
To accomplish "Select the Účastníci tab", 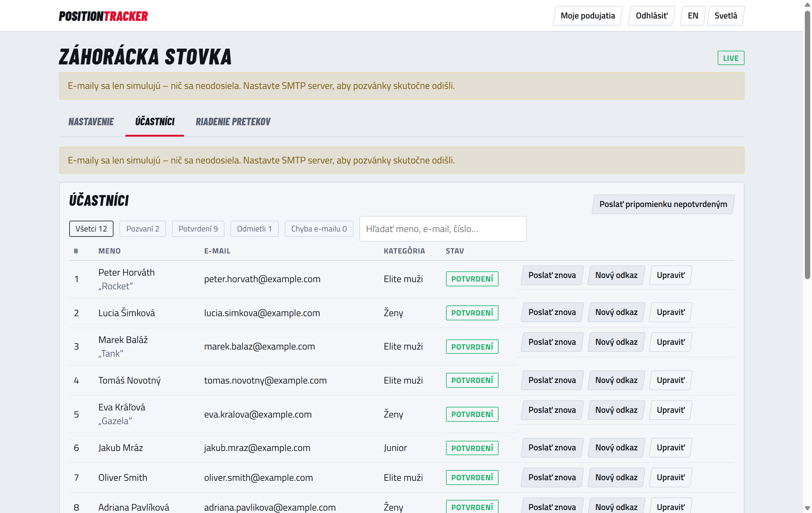I will tap(154, 122).
